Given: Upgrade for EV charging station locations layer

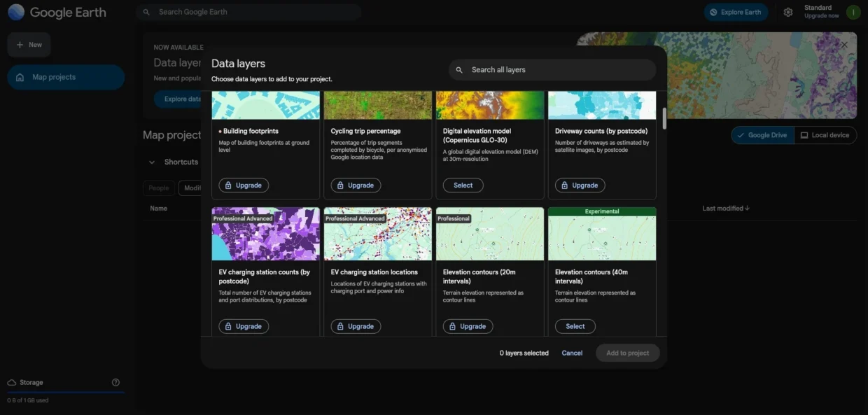Looking at the screenshot, I should [356, 326].
